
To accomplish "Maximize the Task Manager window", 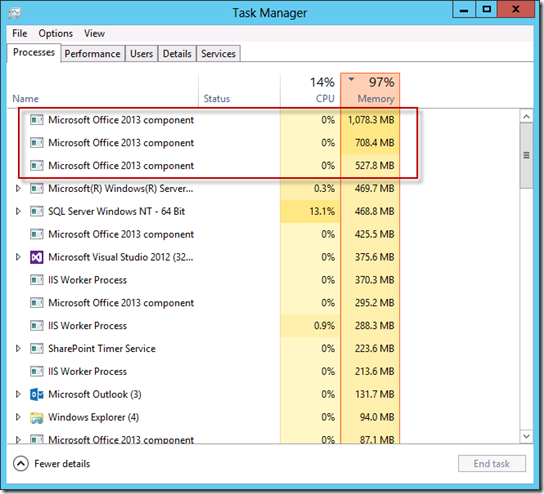I will coord(486,10).
